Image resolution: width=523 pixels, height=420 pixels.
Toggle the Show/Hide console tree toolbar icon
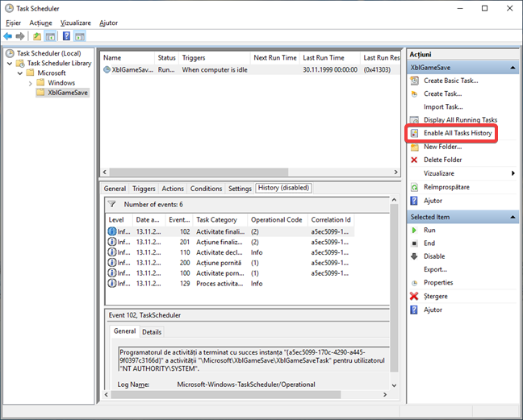tap(50, 36)
